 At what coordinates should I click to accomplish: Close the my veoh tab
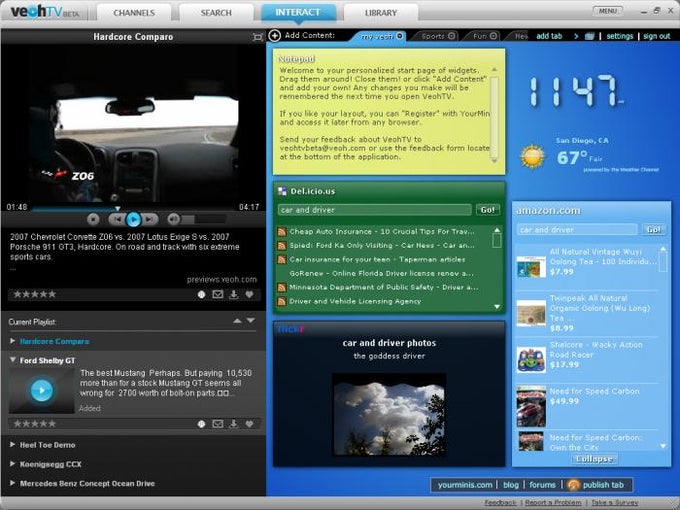400,36
